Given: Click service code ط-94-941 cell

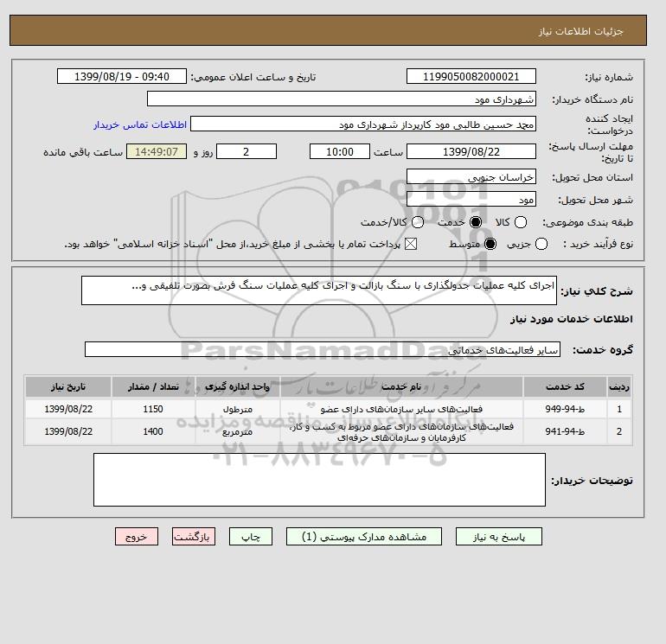Looking at the screenshot, I should coord(565,431).
